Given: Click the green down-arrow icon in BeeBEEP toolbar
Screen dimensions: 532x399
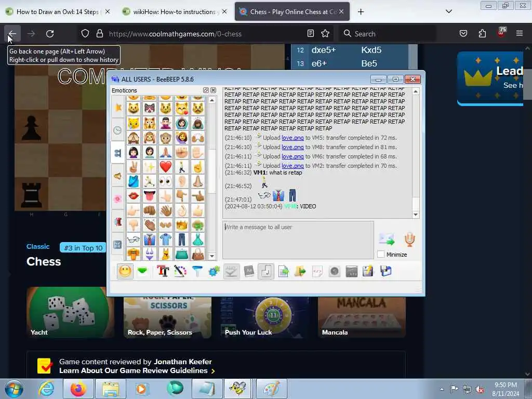Looking at the screenshot, I should pos(143,271).
